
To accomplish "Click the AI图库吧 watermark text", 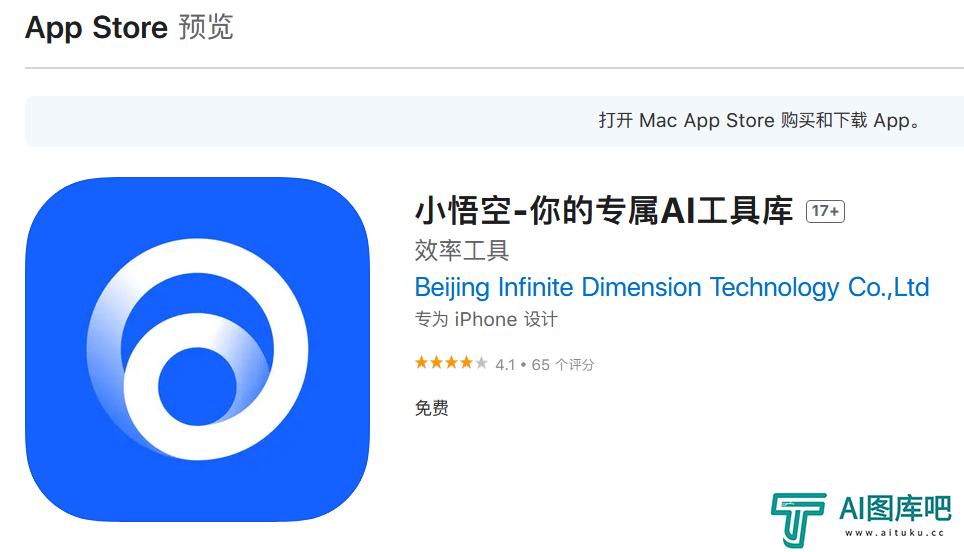I will 895,509.
